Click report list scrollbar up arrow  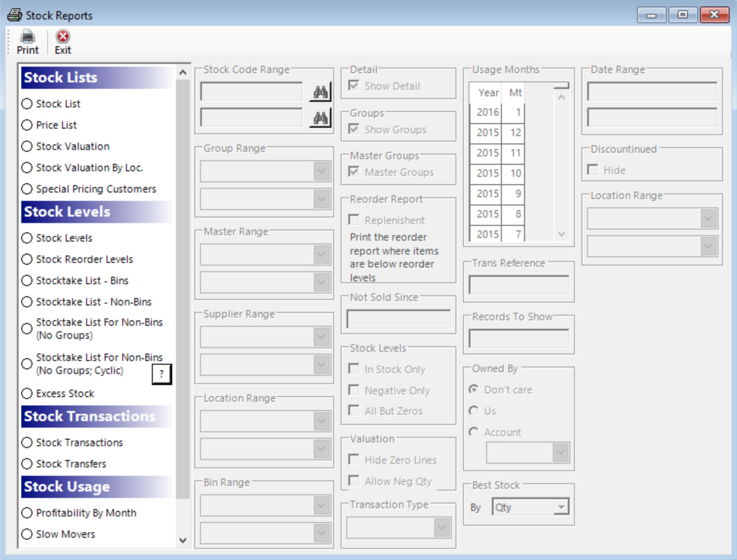click(x=183, y=72)
